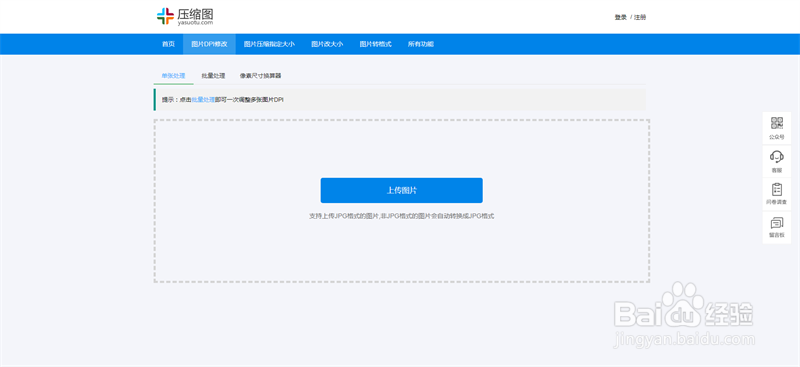Switch to the 单张处理 tab
The width and height of the screenshot is (800, 367).
(x=173, y=76)
